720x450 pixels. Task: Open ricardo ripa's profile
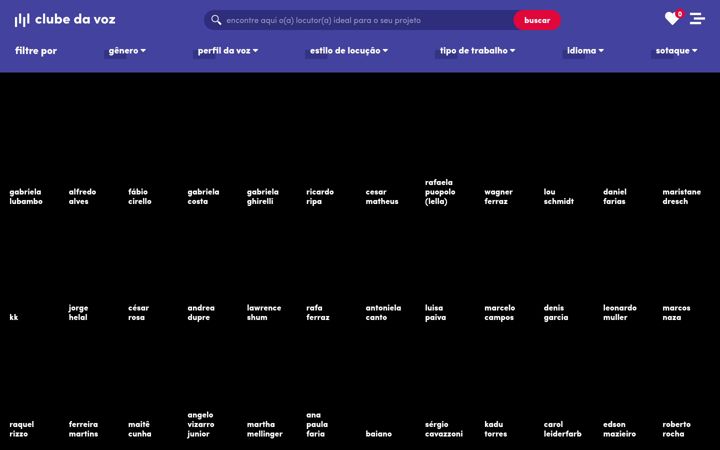(320, 197)
